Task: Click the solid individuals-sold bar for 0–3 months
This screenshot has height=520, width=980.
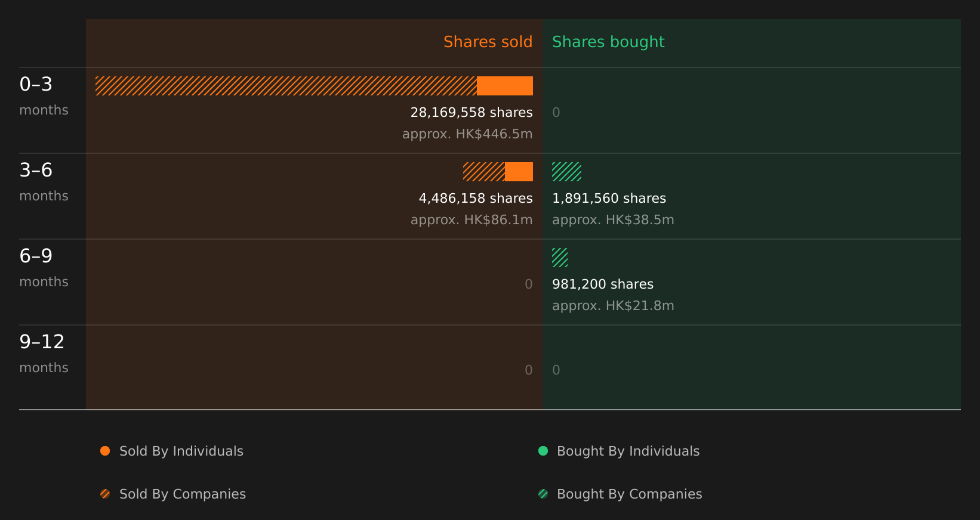Action: point(505,86)
